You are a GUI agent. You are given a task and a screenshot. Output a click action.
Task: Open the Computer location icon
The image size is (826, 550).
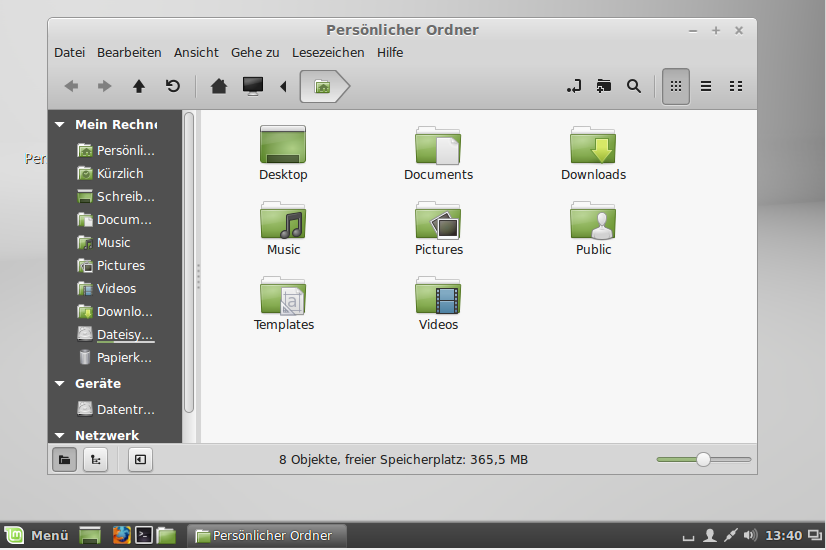click(x=253, y=87)
